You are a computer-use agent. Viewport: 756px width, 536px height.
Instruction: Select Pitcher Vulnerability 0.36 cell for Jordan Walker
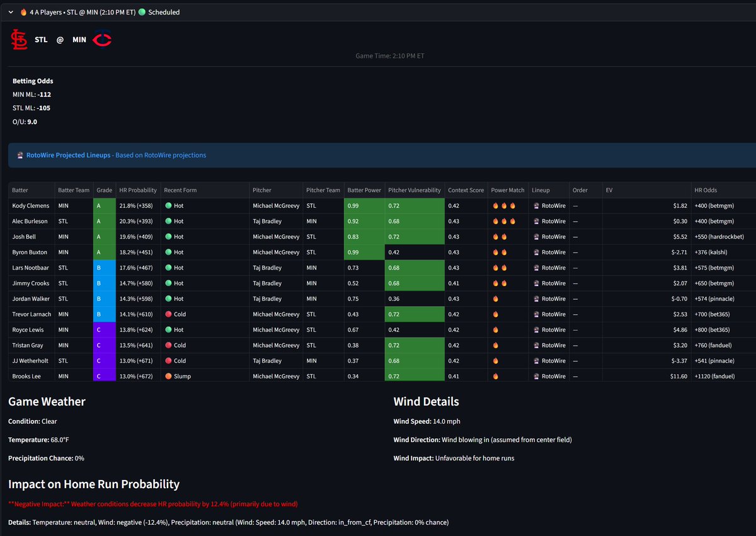415,299
